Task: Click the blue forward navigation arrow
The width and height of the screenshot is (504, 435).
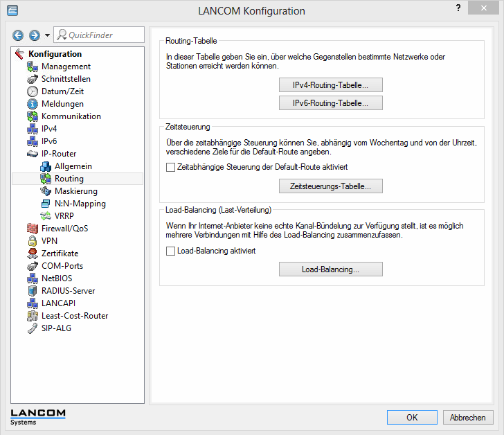Action: [x=33, y=35]
